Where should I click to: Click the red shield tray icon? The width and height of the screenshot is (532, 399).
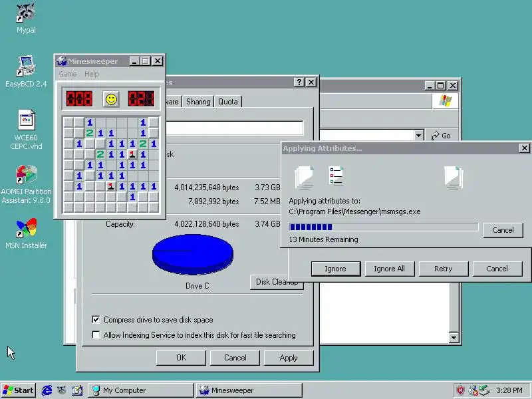460,390
